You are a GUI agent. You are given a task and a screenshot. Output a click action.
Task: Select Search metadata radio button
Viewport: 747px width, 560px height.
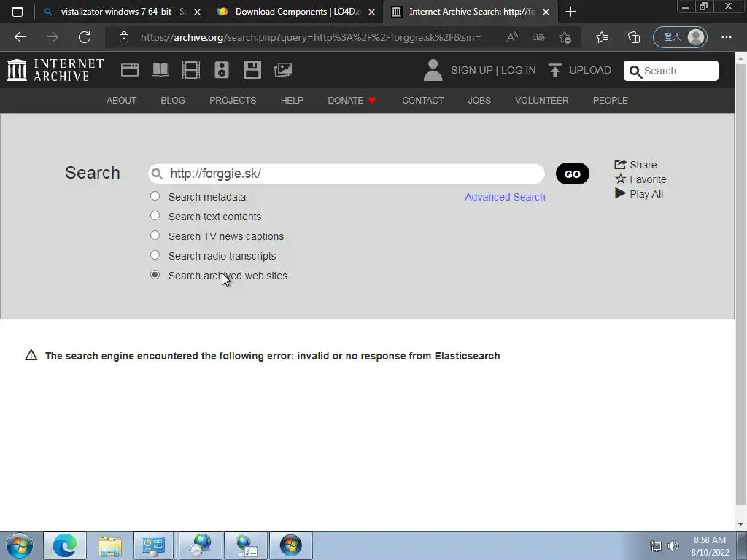155,195
